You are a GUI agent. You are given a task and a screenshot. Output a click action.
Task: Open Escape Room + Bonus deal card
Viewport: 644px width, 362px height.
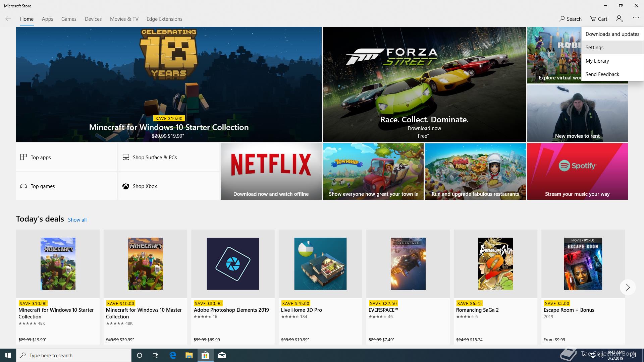coord(583,287)
